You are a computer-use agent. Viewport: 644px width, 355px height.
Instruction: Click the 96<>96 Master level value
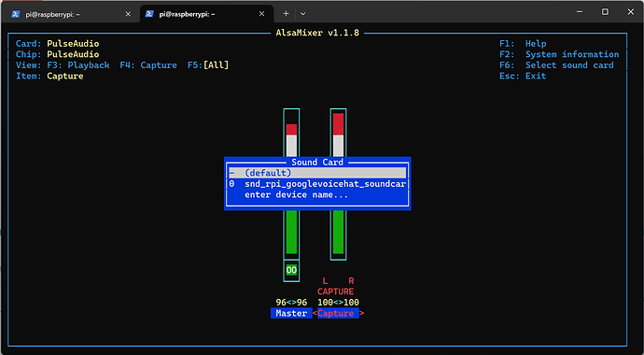tap(291, 303)
